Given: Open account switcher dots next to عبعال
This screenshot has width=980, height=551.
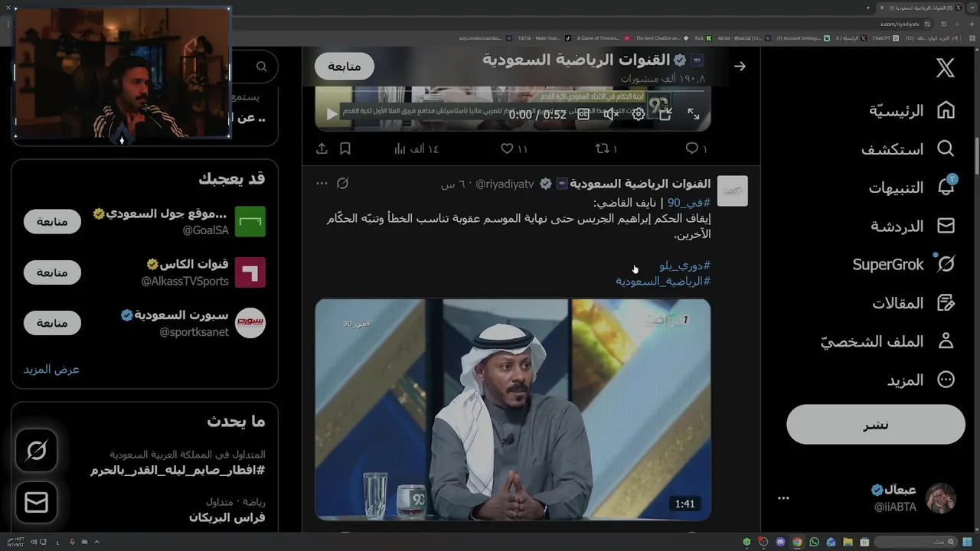Looking at the screenshot, I should click(x=783, y=498).
